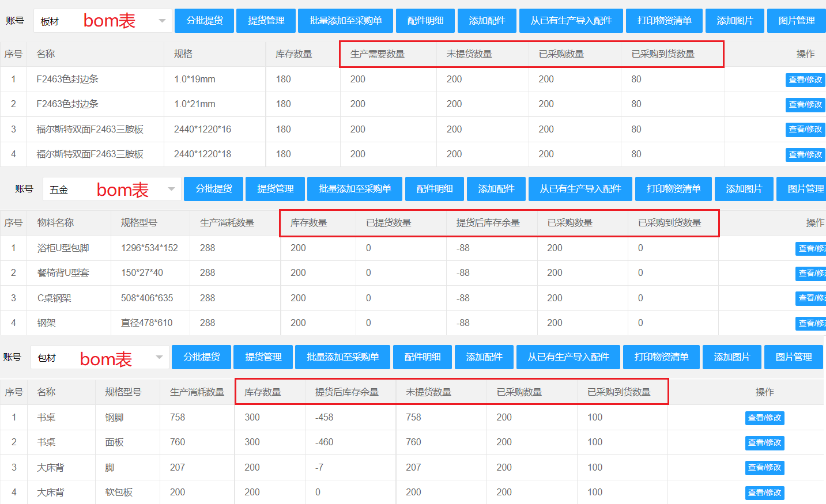Click 从已有生产导入配件 in the 五金 section
The width and height of the screenshot is (826, 504).
coord(580,189)
